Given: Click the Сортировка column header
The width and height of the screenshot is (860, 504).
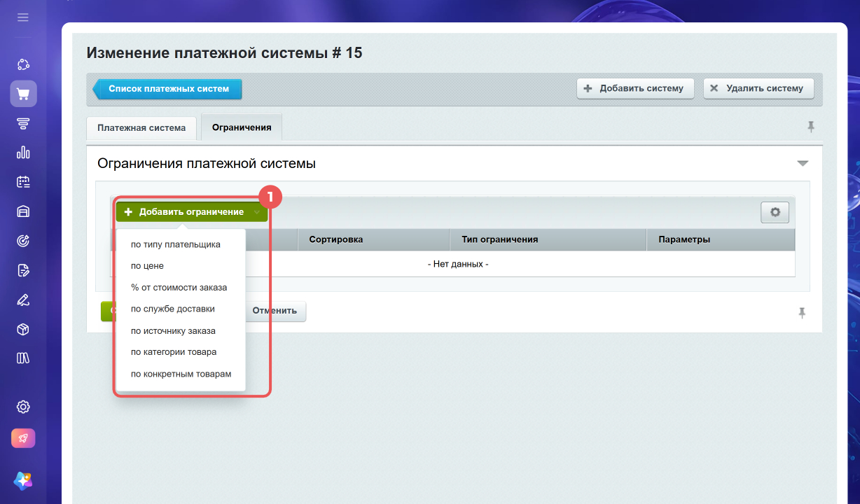Looking at the screenshot, I should click(x=374, y=239).
